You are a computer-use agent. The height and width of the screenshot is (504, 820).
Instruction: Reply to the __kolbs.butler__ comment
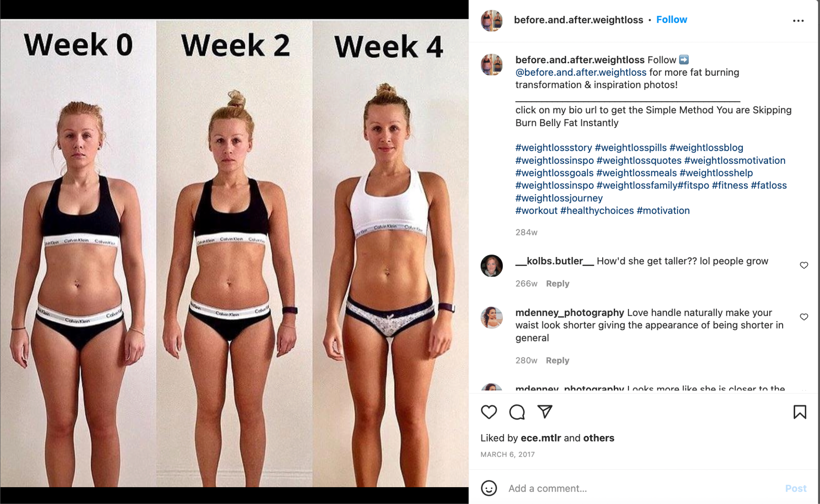click(x=557, y=283)
